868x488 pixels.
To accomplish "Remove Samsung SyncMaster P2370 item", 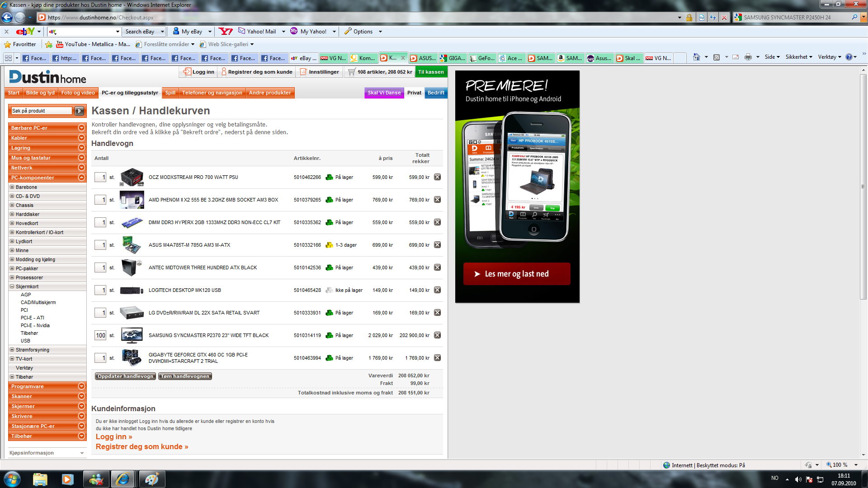I will pyautogui.click(x=437, y=335).
